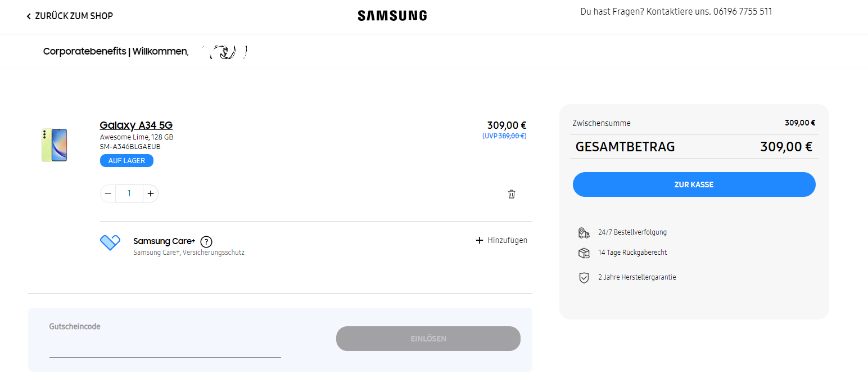Click the Galaxy A34 product thumbnail
The height and width of the screenshot is (387, 868).
click(x=55, y=145)
